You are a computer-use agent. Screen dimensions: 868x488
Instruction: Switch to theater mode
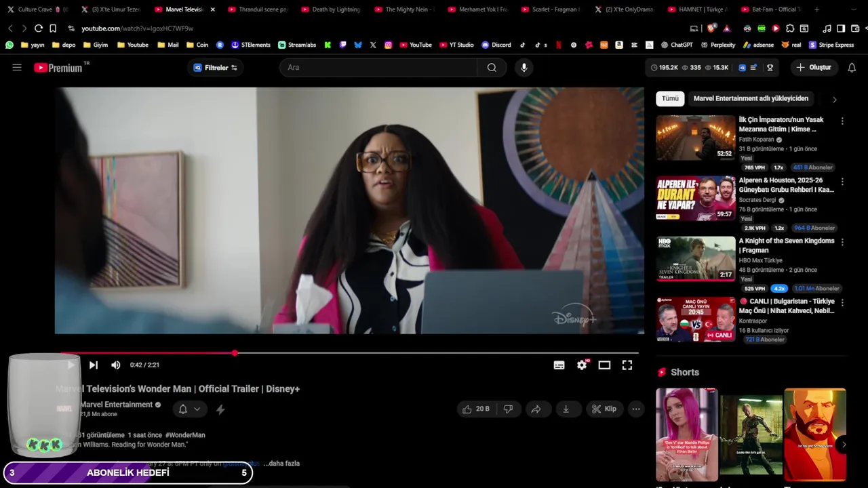click(x=604, y=365)
